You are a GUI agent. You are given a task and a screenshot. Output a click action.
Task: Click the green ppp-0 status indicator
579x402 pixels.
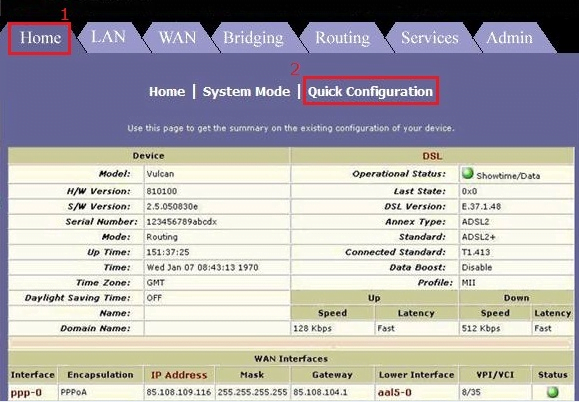pos(552,392)
